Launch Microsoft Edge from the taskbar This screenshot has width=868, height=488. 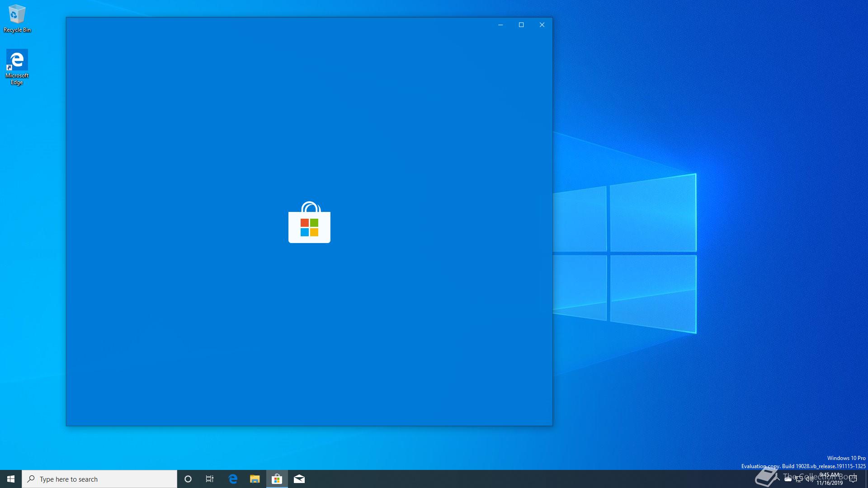(233, 479)
